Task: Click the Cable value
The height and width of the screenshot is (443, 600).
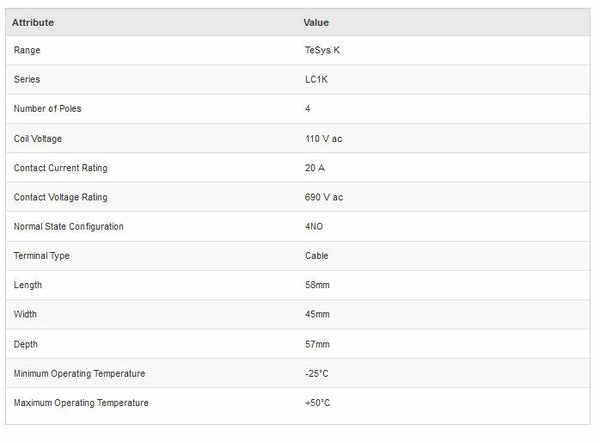Action: coord(317,256)
